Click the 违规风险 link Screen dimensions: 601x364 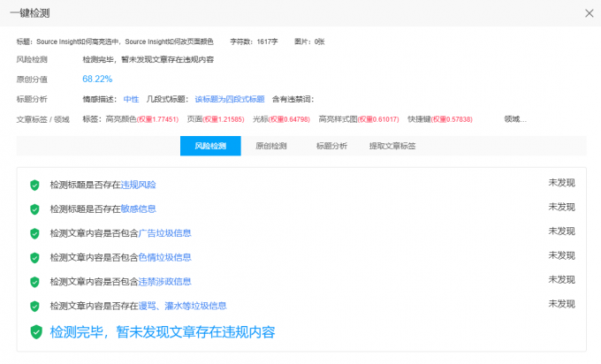point(138,185)
